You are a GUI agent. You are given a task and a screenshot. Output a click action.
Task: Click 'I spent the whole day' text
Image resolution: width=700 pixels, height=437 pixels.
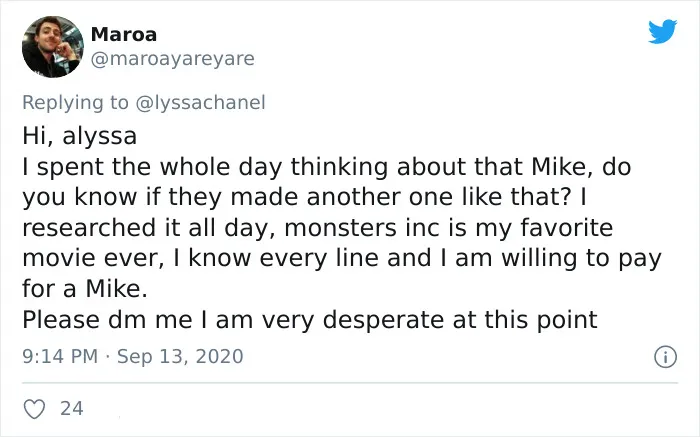(153, 167)
